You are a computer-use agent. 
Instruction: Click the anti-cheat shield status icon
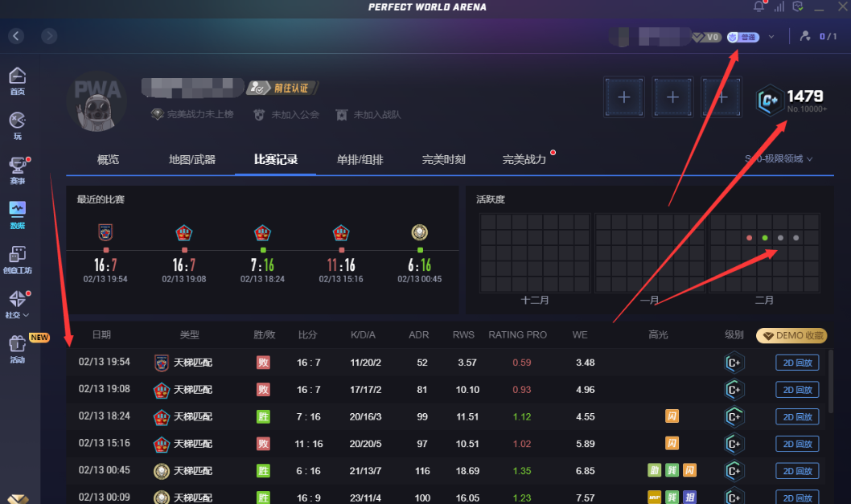point(797,6)
